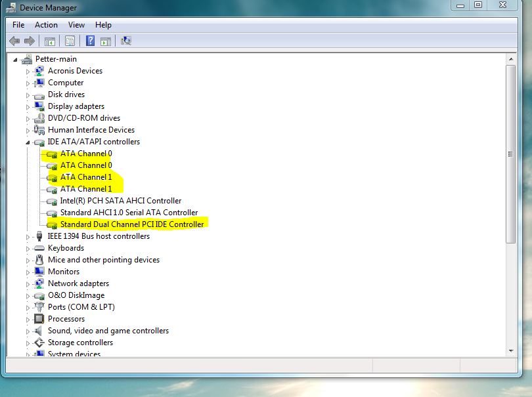Click the Forward arrow toolbar icon
The width and height of the screenshot is (532, 397).
click(x=30, y=41)
